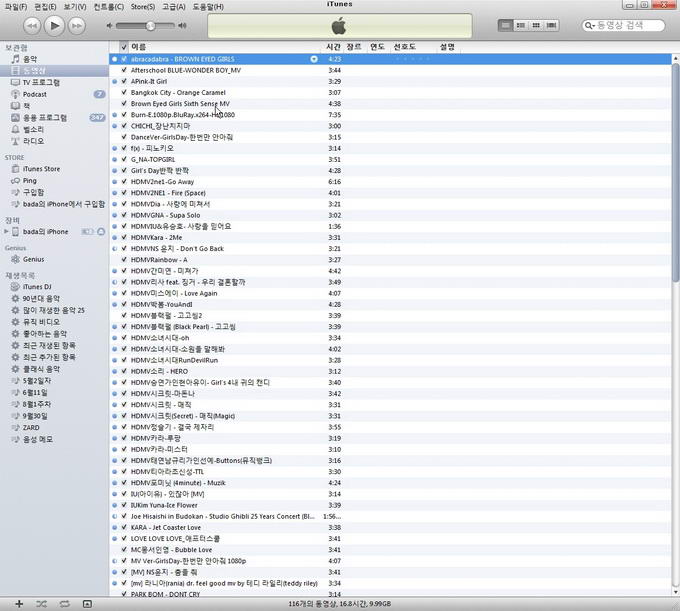Open the 도움말(H) menu
Viewport: 680px width, 611px height.
[208, 7]
